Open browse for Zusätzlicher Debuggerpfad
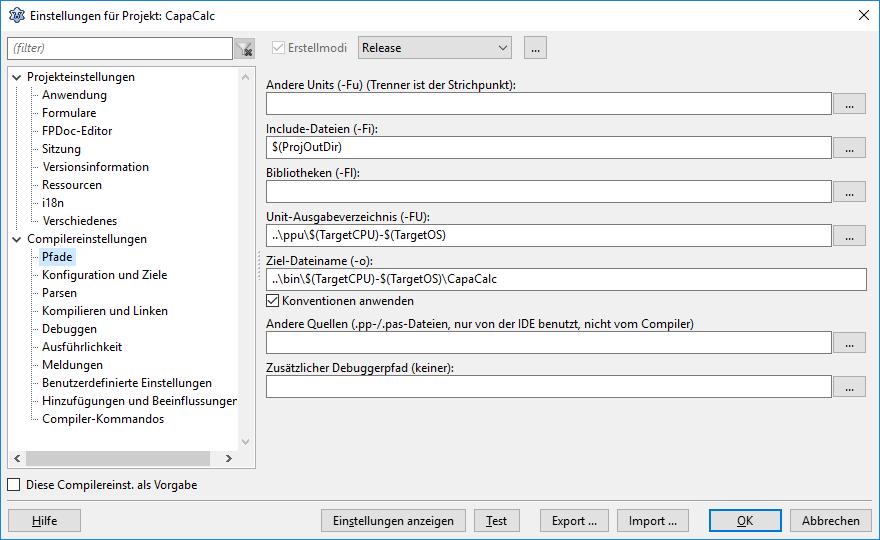This screenshot has height=540, width=880. tap(849, 387)
